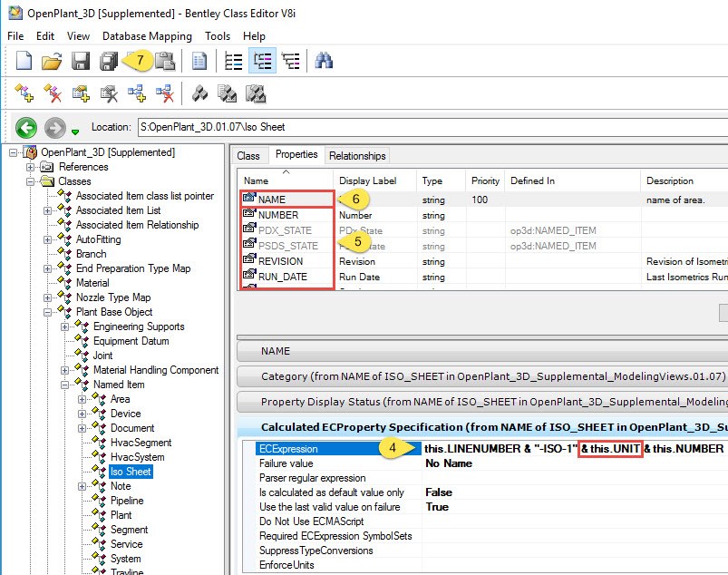
Task: Click the hierarchy view icon beside binoculars
Action: (291, 61)
